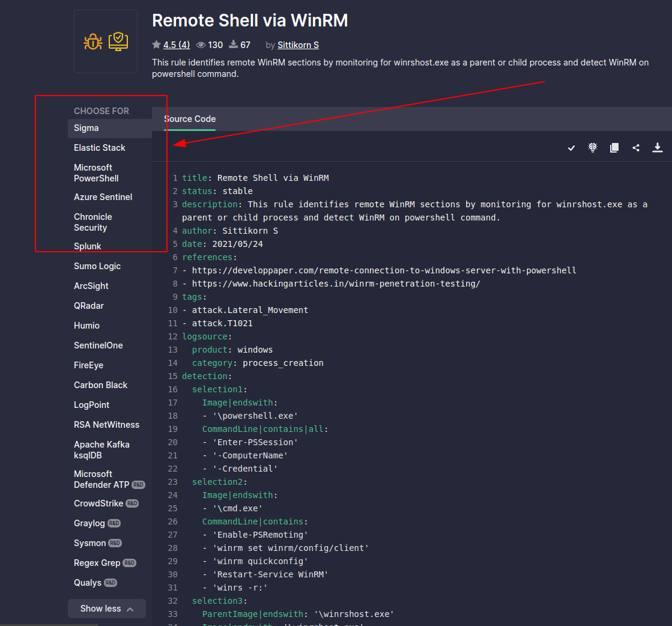Click the orange bug icon
Screen dimensions: 672x626
point(93,41)
